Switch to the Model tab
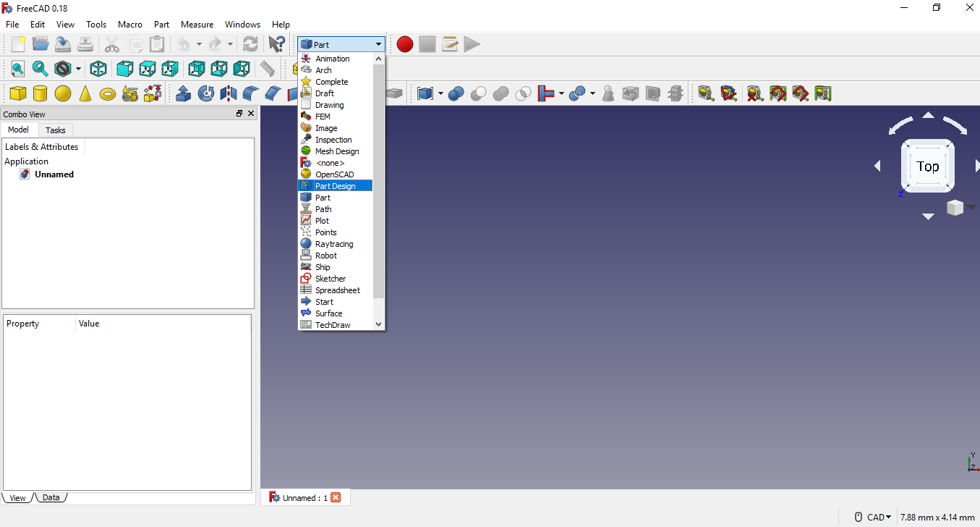The image size is (980, 527). 18,130
